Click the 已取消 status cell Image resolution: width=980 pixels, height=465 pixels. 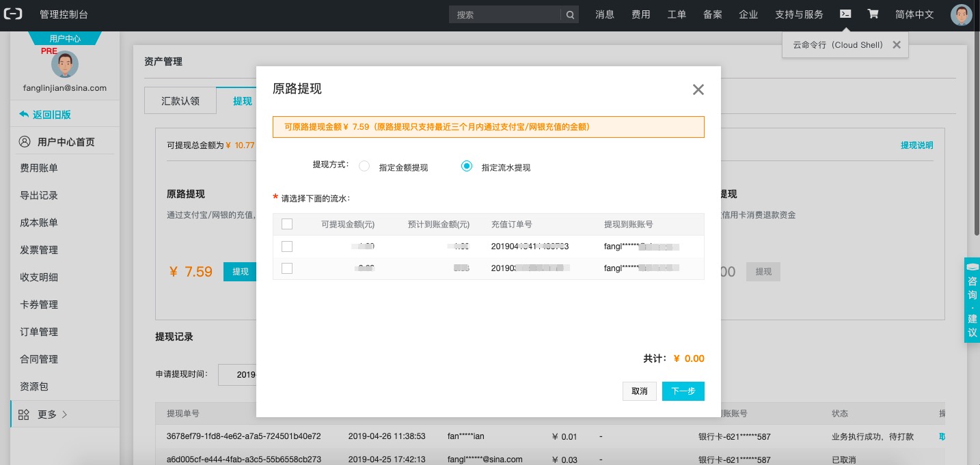(x=843, y=460)
